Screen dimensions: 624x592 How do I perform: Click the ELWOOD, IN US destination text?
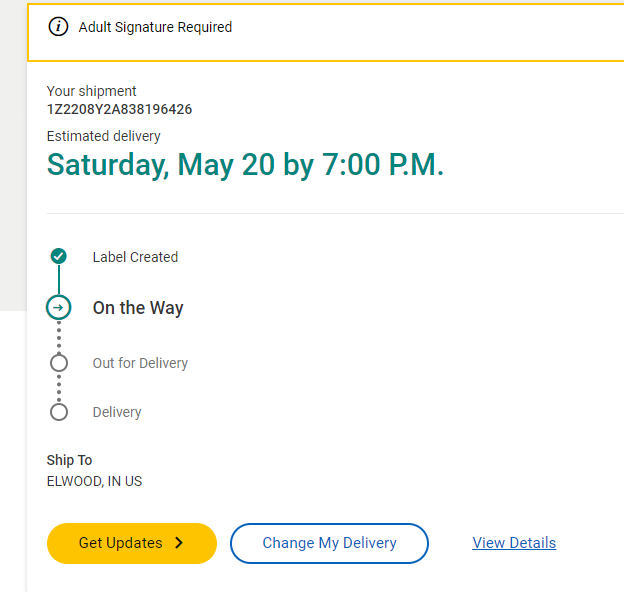(94, 481)
